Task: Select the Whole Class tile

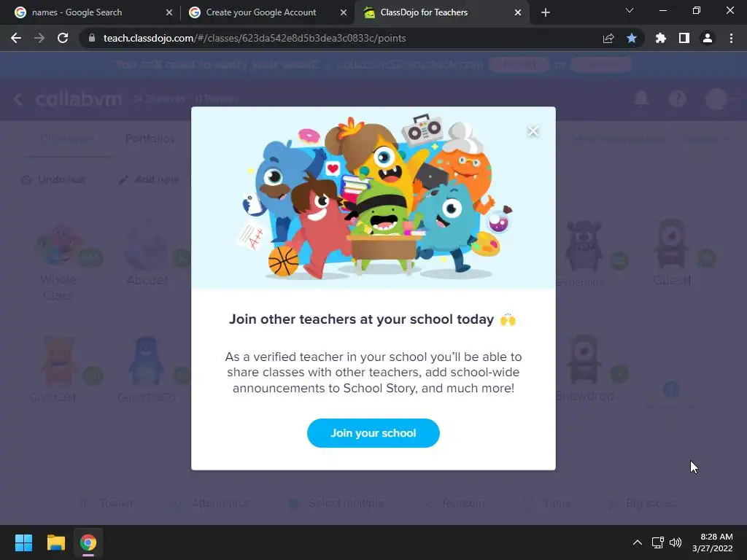Action: [58, 261]
